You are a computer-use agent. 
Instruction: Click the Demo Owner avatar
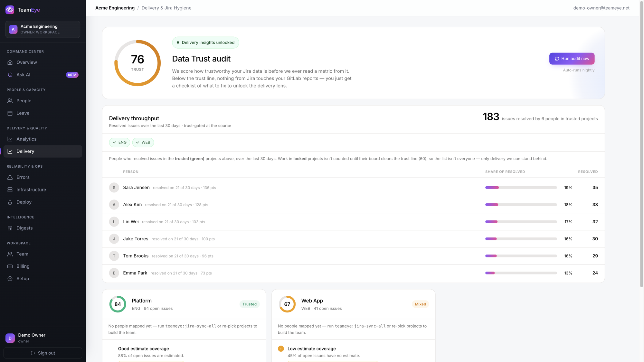pos(10,338)
